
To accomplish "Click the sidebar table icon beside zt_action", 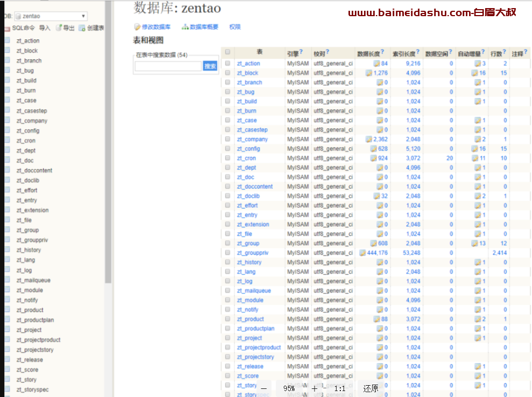I will click(7, 40).
